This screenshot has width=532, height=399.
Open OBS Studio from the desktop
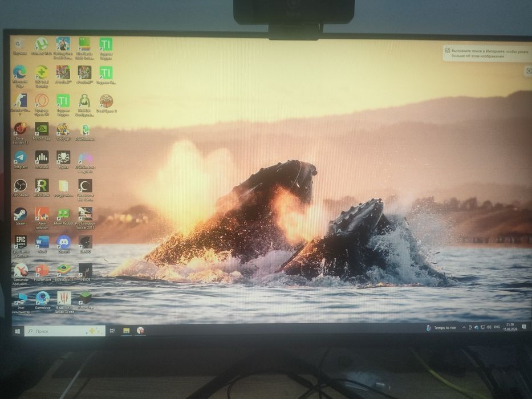[x=21, y=188]
